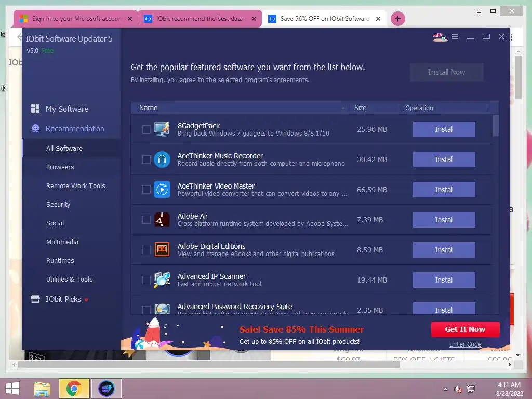The width and height of the screenshot is (532, 399).
Task: Click the software list vertical scrollbar
Action: click(496, 126)
